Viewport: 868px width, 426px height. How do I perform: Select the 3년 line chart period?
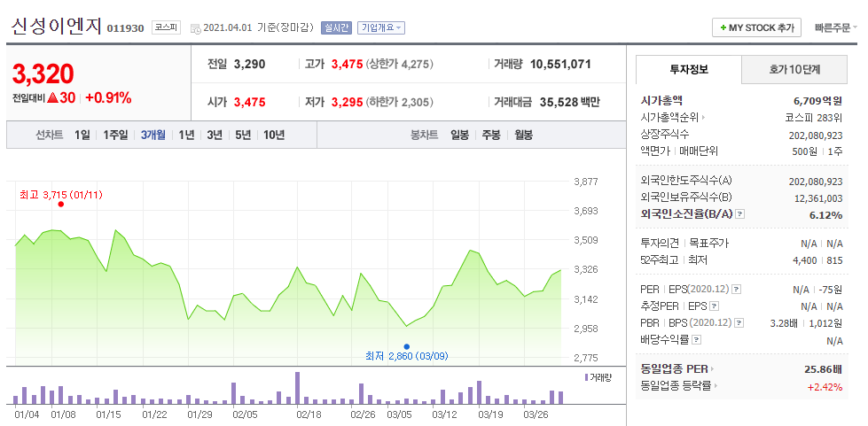coord(215,135)
